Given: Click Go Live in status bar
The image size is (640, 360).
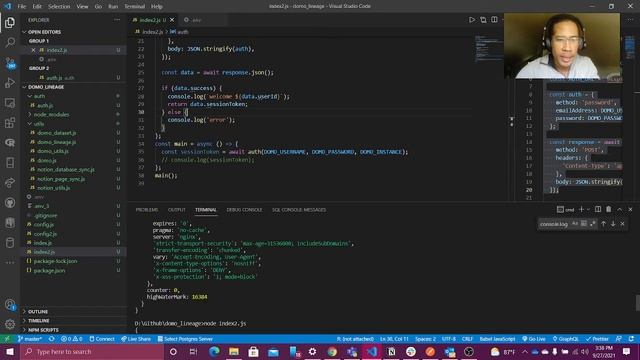Looking at the screenshot, I should (534, 339).
